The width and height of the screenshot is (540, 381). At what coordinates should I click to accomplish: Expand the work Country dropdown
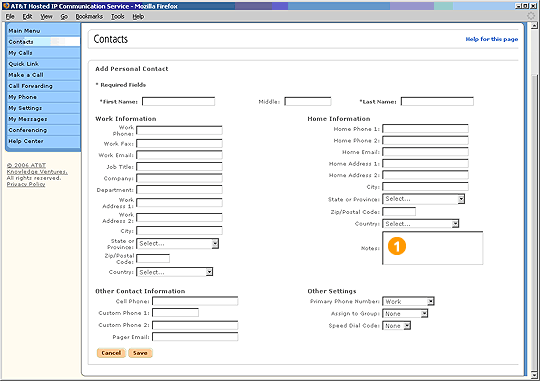pos(175,272)
